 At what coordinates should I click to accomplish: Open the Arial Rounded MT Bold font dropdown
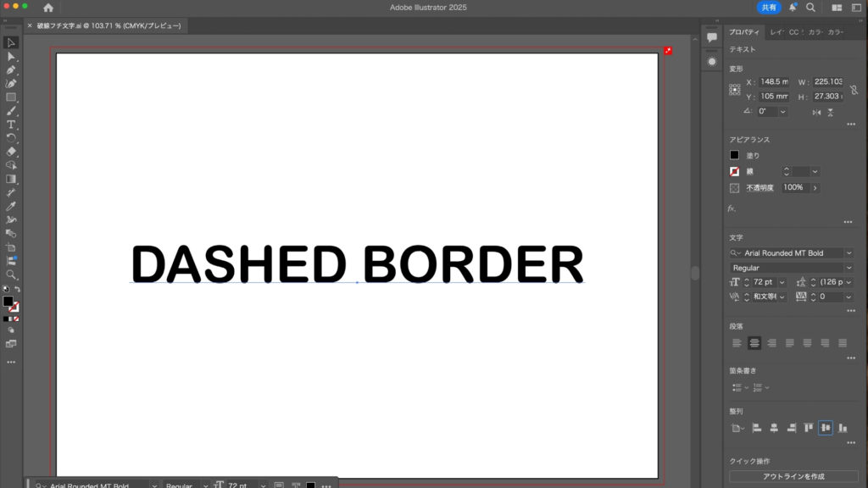coord(849,252)
